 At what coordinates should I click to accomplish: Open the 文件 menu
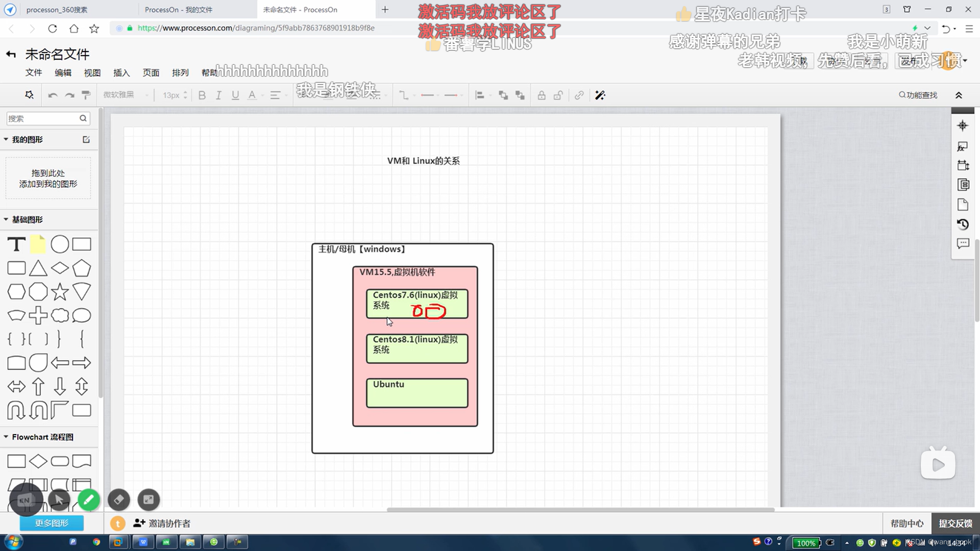[34, 72]
